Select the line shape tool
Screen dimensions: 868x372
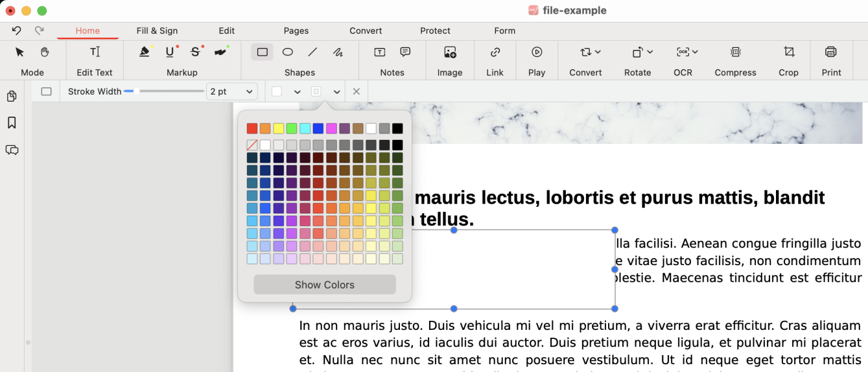(x=312, y=52)
